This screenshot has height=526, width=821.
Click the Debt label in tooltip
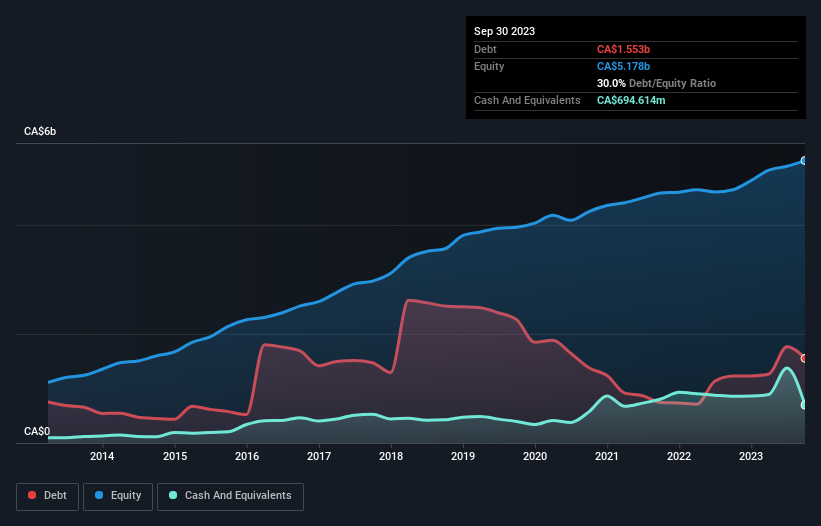[485, 49]
